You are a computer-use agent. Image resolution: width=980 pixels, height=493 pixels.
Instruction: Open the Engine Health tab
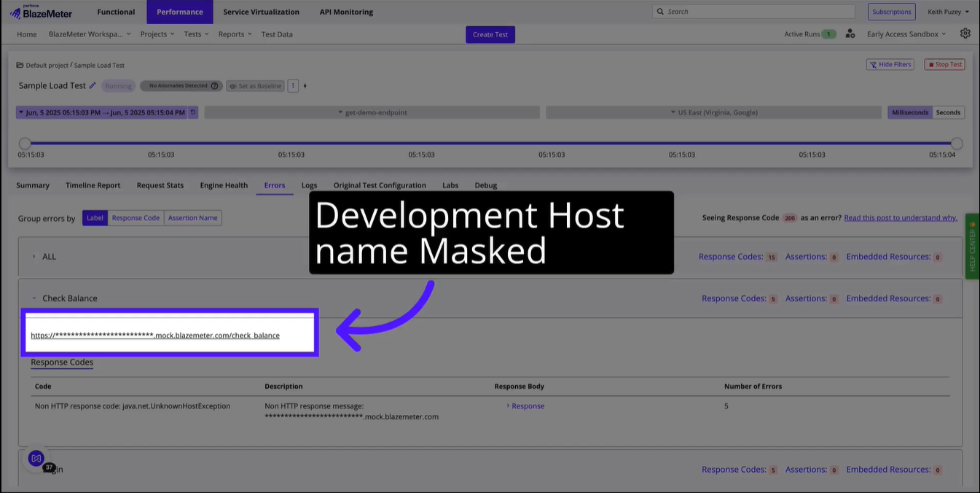tap(224, 185)
